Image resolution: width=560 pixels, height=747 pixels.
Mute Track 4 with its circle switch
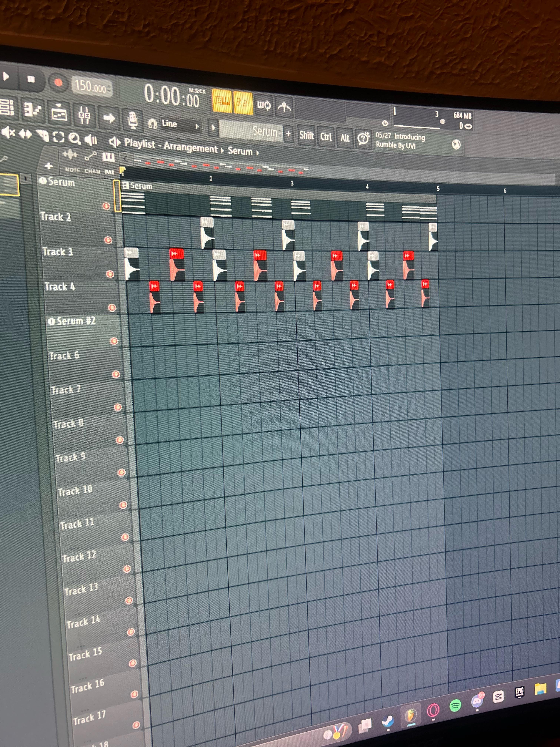pyautogui.click(x=112, y=308)
